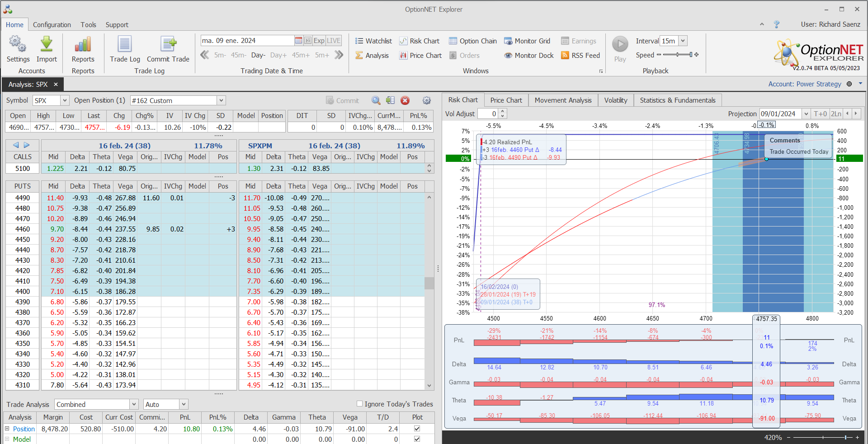Click the red delete position icon
This screenshot has height=444, width=868.
(x=405, y=101)
